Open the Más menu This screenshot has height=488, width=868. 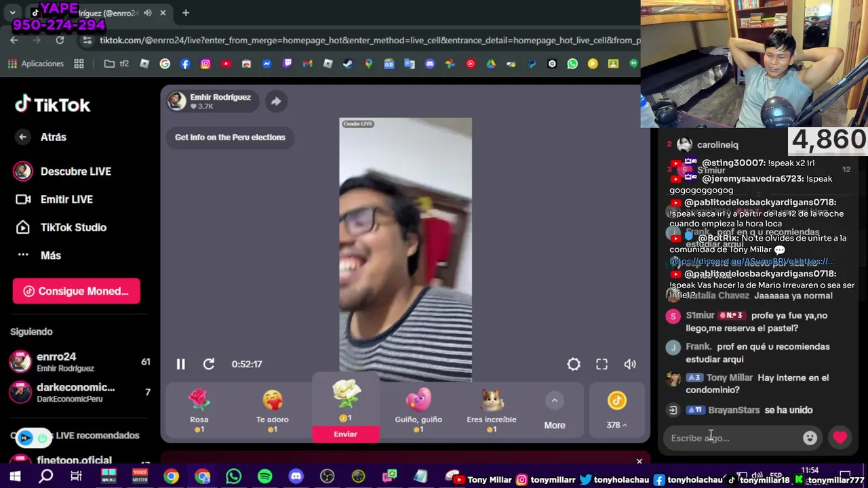[39, 256]
